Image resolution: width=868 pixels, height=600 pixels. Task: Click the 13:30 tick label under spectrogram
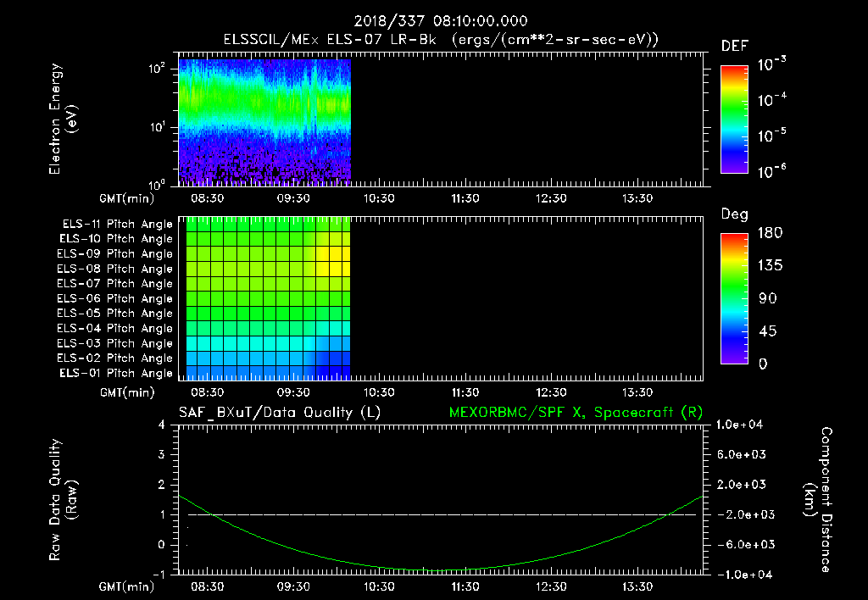(x=637, y=198)
